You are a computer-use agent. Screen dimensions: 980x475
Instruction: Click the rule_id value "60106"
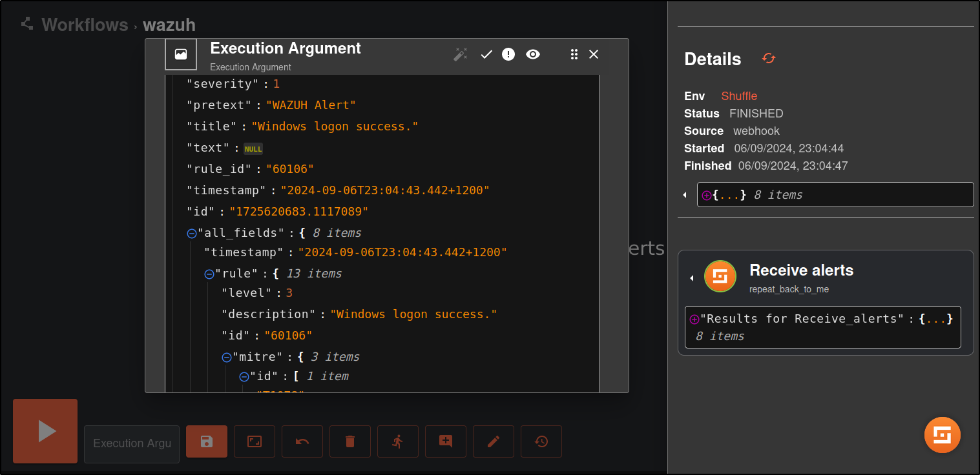click(x=290, y=169)
